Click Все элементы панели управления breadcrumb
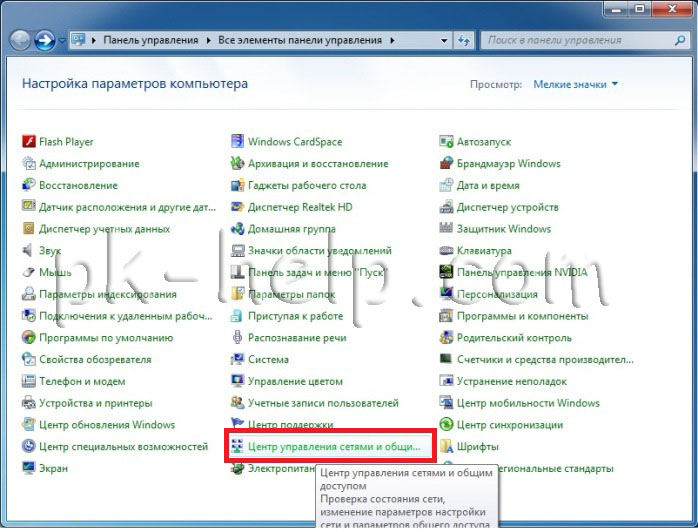This screenshot has width=698, height=532. (x=300, y=41)
